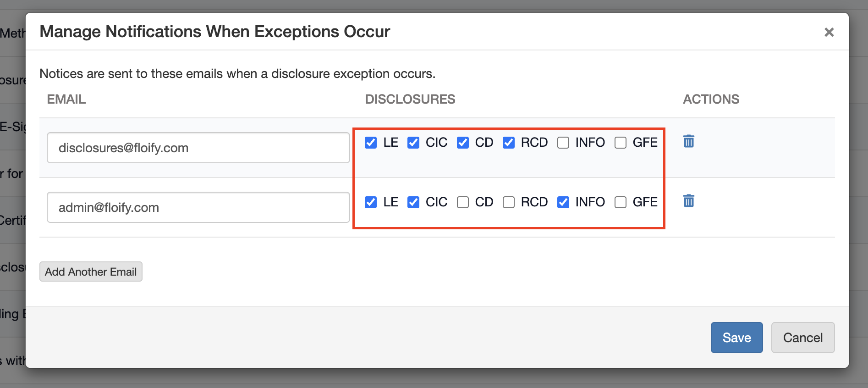Viewport: 868px width, 388px height.
Task: Enable INFO for disclosures@floify.com
Action: [x=563, y=143]
